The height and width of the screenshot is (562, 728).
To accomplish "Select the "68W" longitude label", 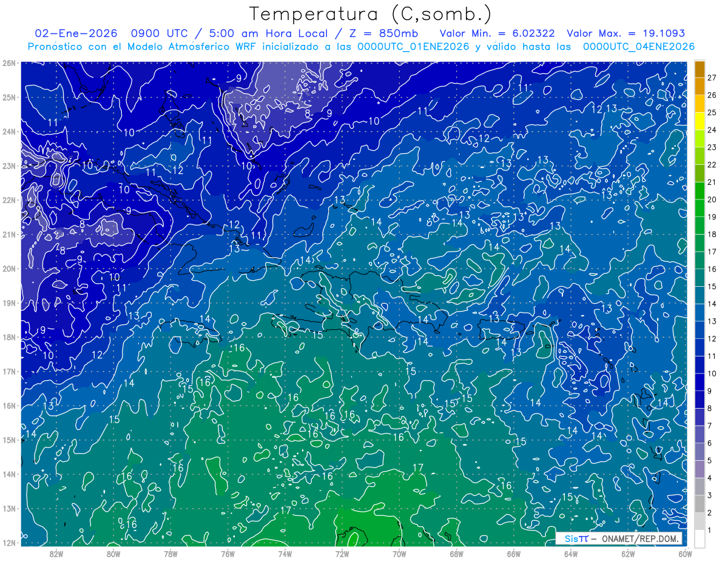I will click(x=456, y=554).
